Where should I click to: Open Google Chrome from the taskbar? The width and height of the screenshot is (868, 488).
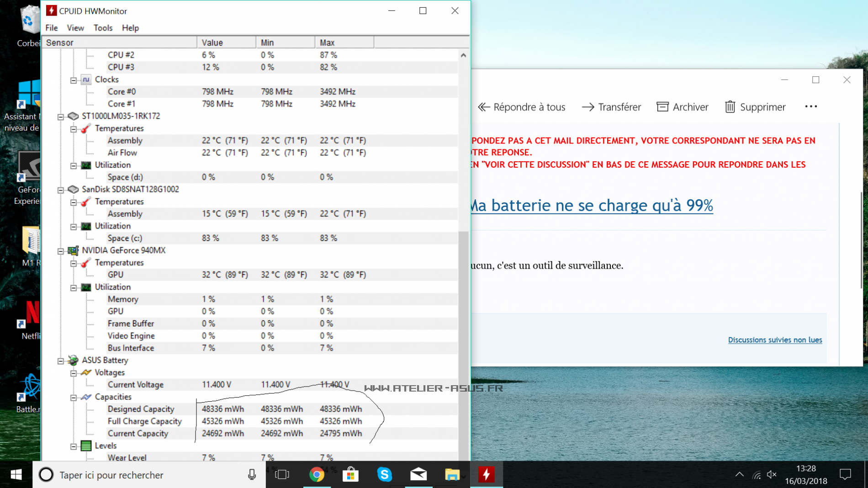[x=317, y=475]
